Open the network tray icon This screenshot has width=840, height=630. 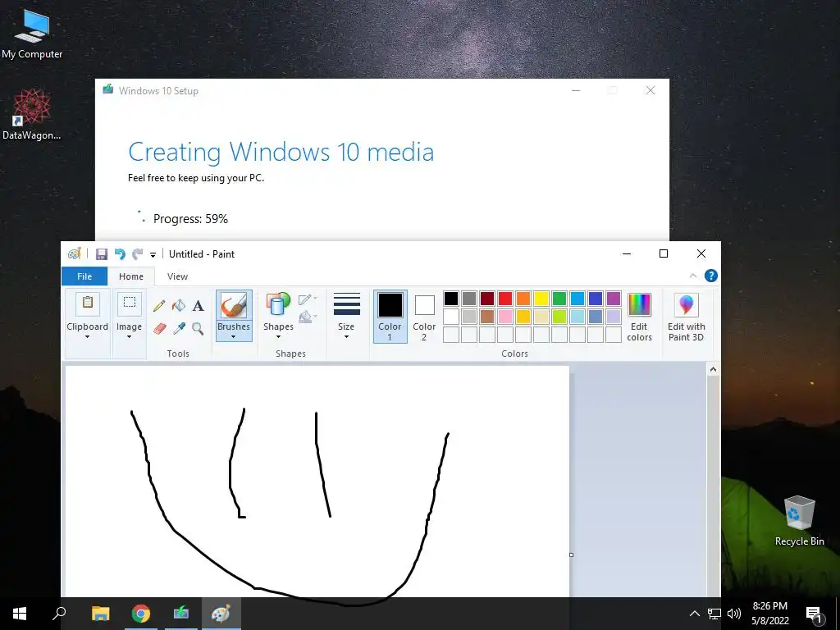point(714,614)
